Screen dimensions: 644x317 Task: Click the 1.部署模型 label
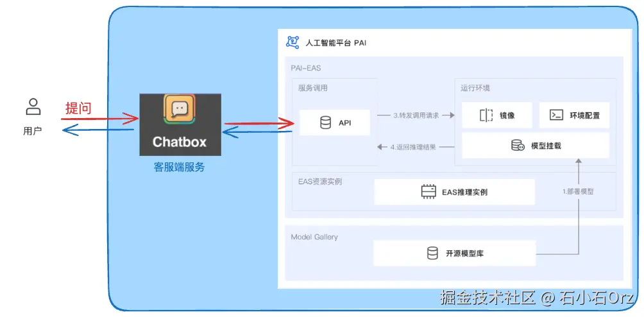click(x=579, y=191)
